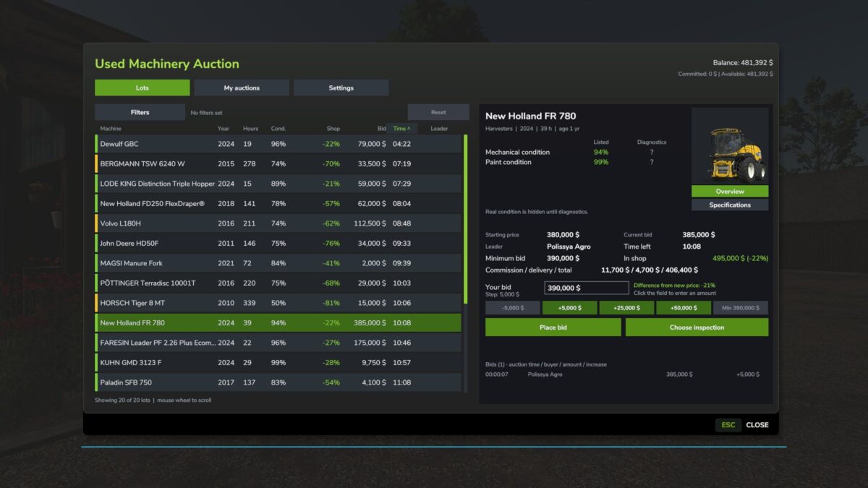Click the New Holland FR 780 thumbnail
Screen dimensions: 868x488
pos(730,147)
